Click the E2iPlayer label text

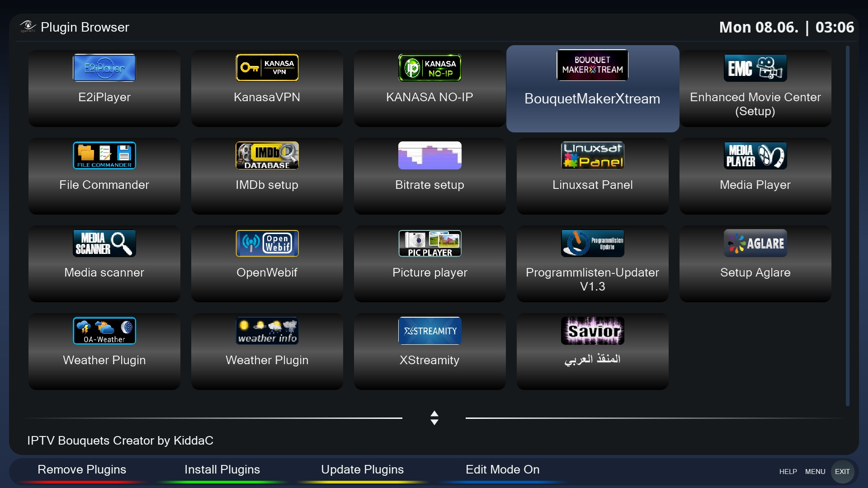104,97
